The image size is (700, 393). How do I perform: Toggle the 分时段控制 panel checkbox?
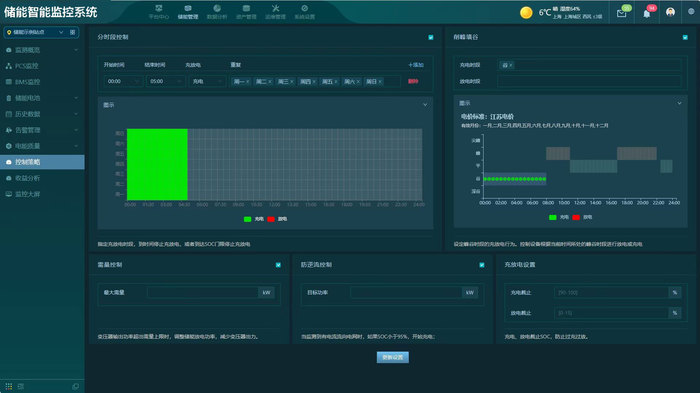tap(431, 38)
